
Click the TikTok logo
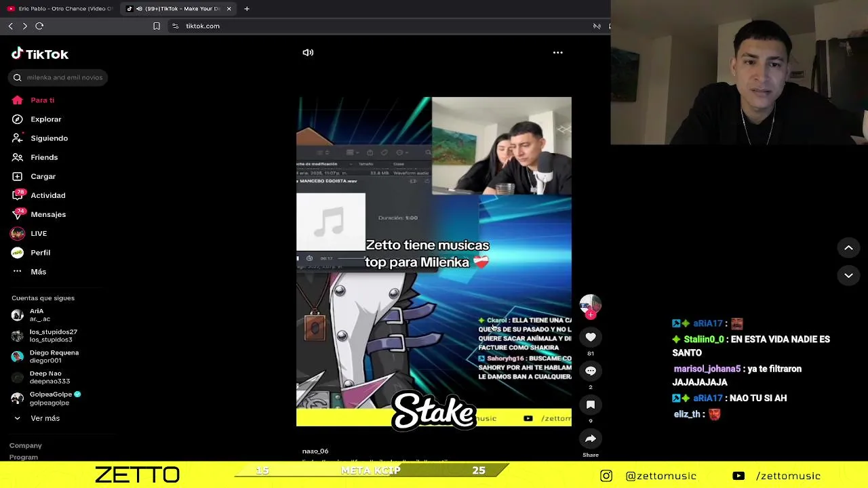coord(40,54)
